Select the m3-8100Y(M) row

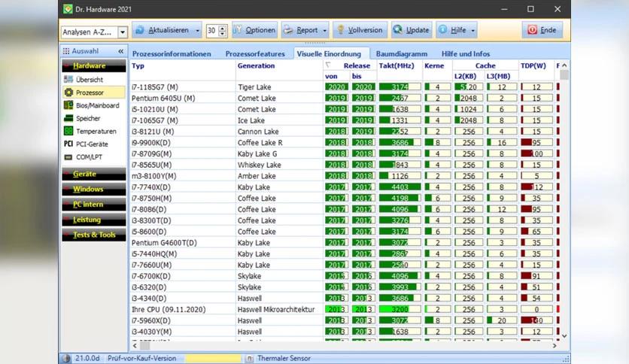(x=345, y=176)
